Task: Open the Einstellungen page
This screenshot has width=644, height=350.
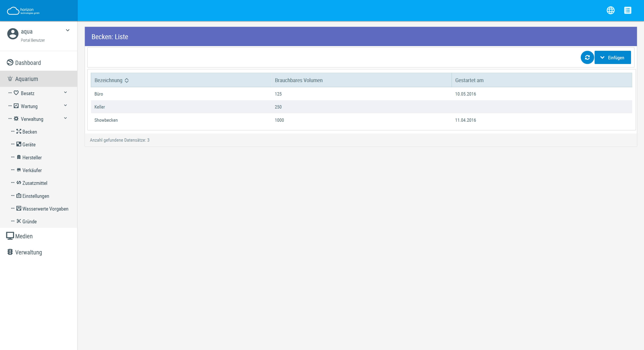Action: click(36, 196)
